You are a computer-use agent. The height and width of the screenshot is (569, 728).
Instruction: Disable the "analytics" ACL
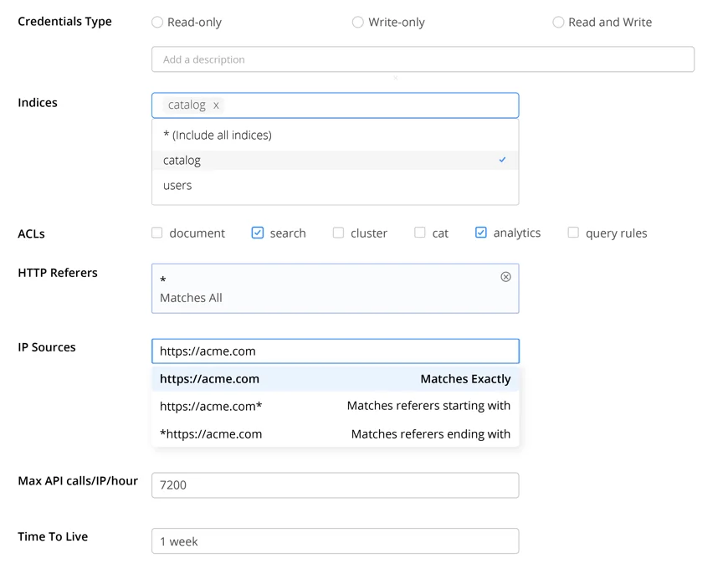pos(479,233)
